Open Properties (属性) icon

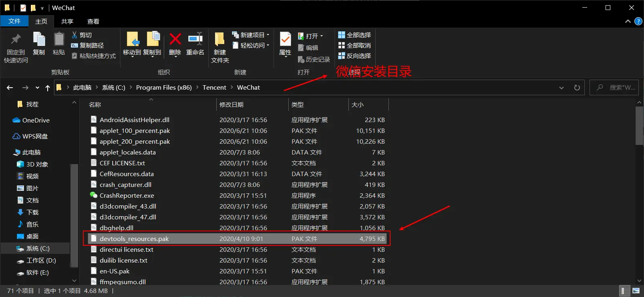pyautogui.click(x=285, y=39)
